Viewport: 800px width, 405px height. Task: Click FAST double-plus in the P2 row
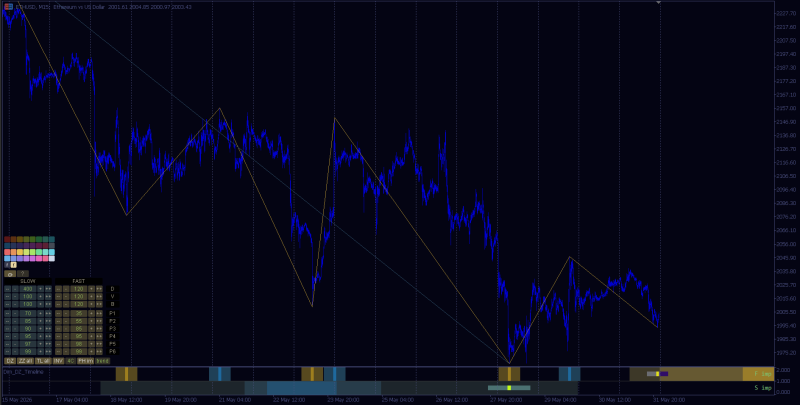pyautogui.click(x=99, y=321)
